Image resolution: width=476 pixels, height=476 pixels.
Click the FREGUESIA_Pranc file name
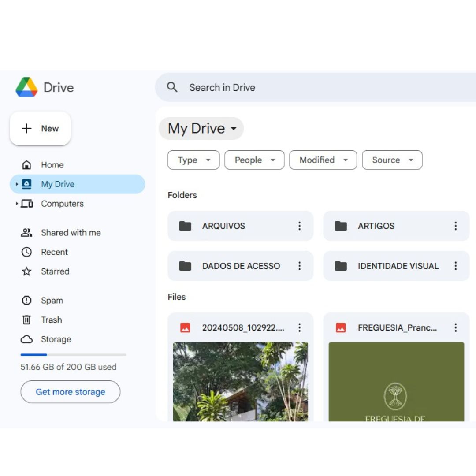[x=398, y=327]
